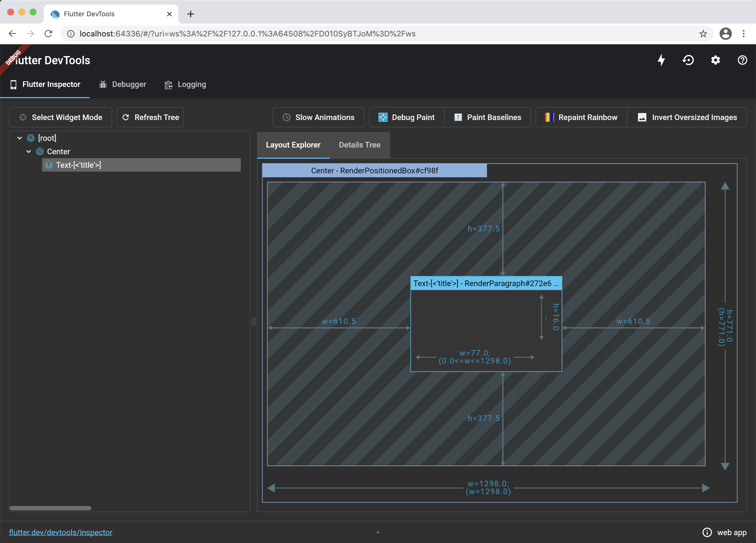The width and height of the screenshot is (756, 543).
Task: Click the Refresh Tree button
Action: 150,117
